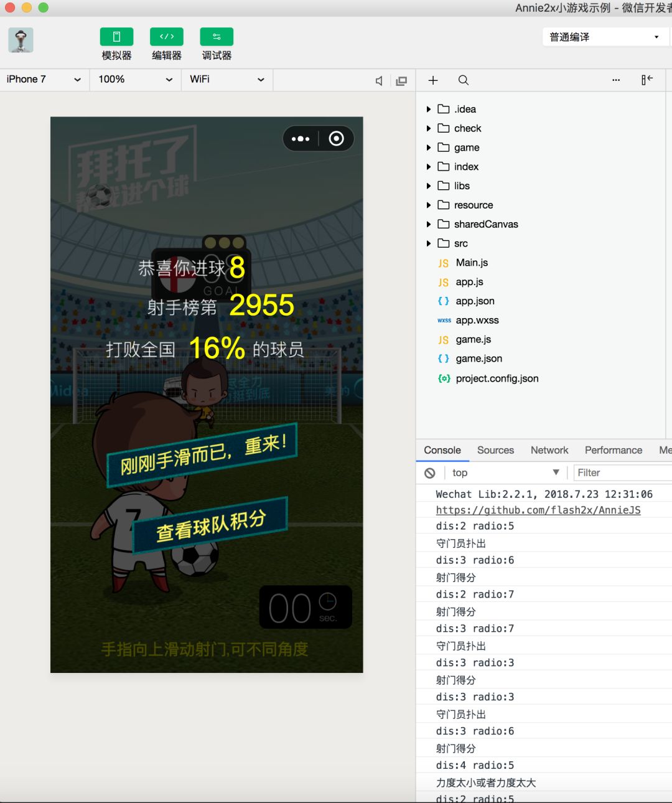Open the AnnieJS github link in console

pos(538,510)
